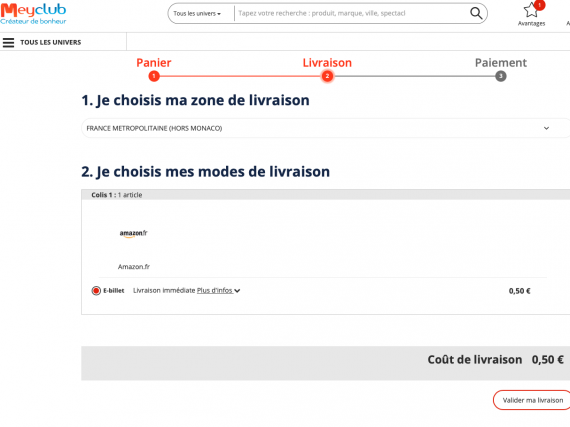Open the hamburger menu icon
570x427 pixels.
point(8,43)
